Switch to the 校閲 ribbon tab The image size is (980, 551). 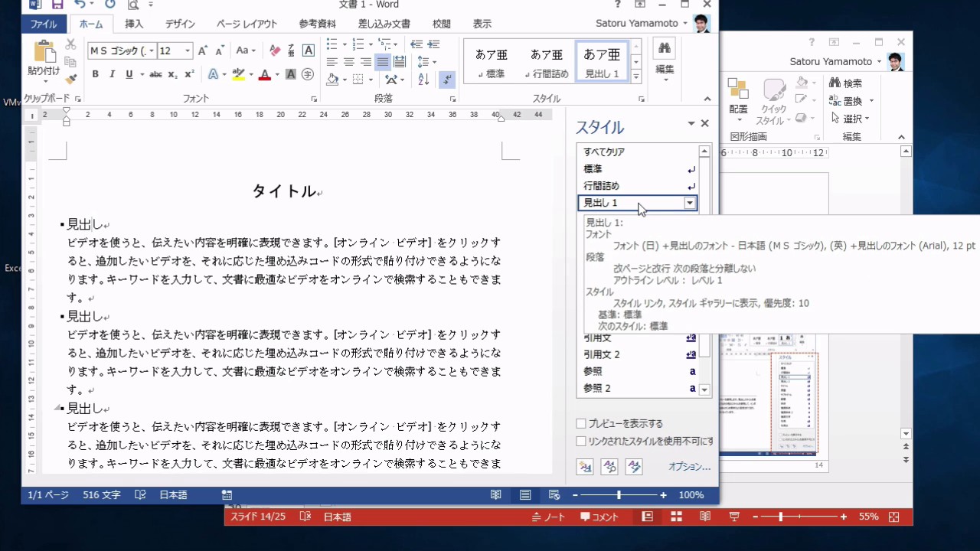pyautogui.click(x=442, y=24)
